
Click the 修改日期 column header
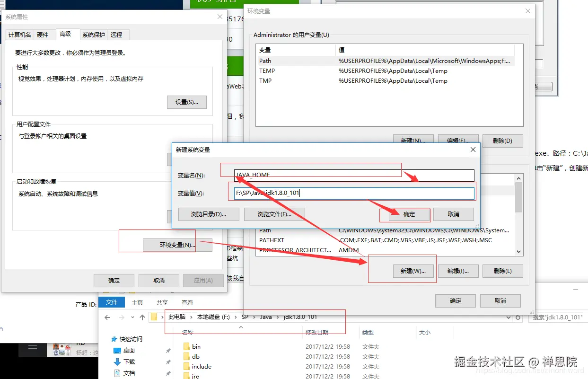tap(317, 333)
